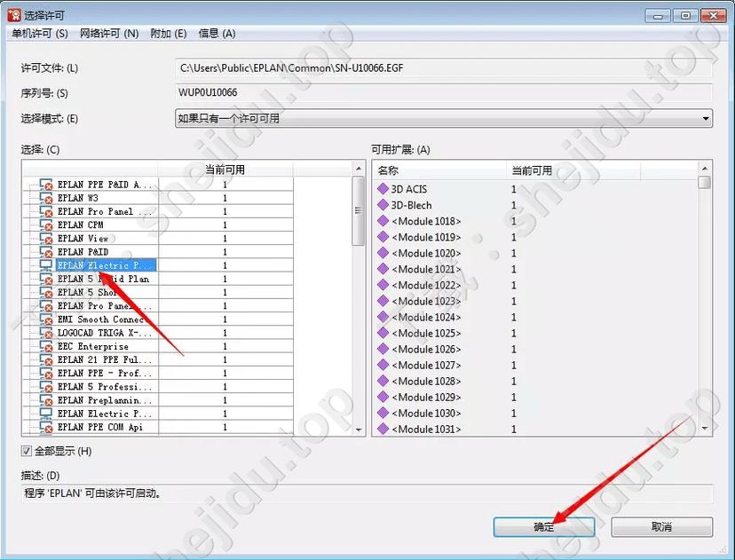The image size is (735, 560).
Task: Select the <Module 1027> extension
Action: [426, 365]
